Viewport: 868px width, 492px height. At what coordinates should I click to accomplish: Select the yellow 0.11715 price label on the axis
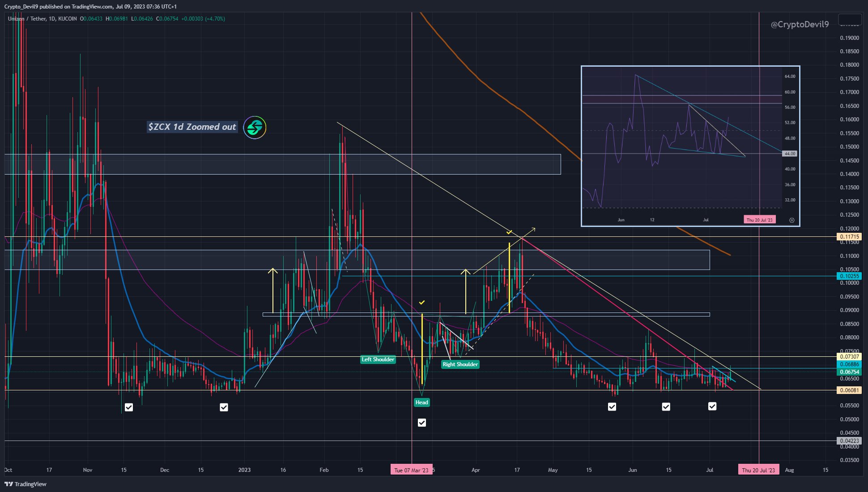pos(849,237)
